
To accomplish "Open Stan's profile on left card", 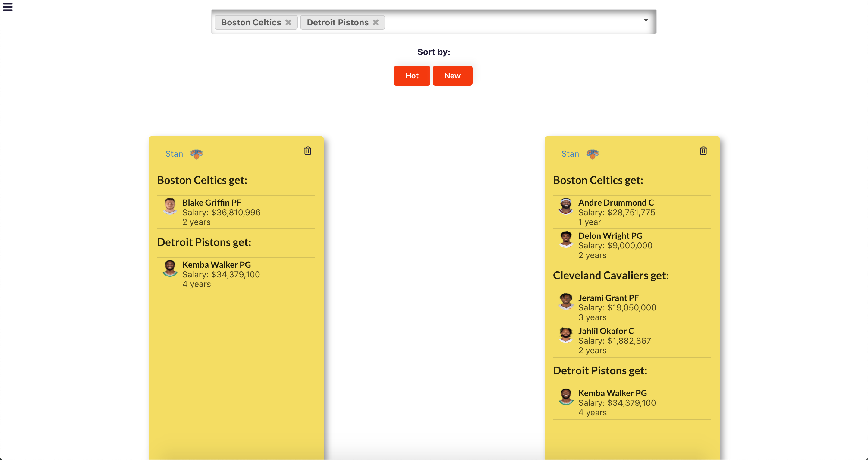I will click(x=174, y=154).
